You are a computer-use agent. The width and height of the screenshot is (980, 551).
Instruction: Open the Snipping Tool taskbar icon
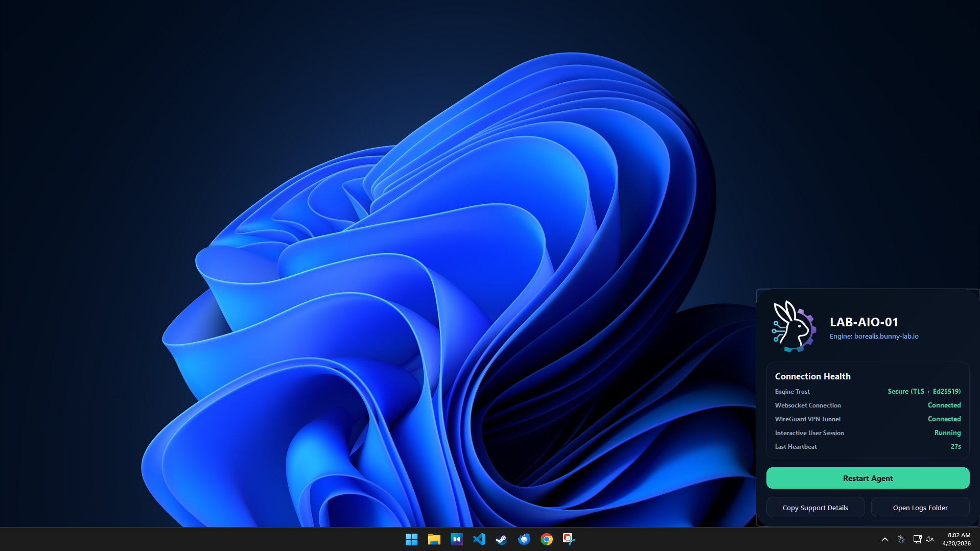[x=569, y=539]
